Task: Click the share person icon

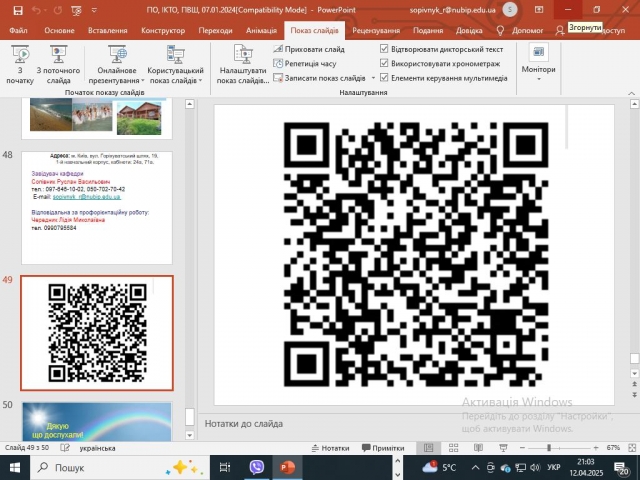Action: [x=560, y=31]
